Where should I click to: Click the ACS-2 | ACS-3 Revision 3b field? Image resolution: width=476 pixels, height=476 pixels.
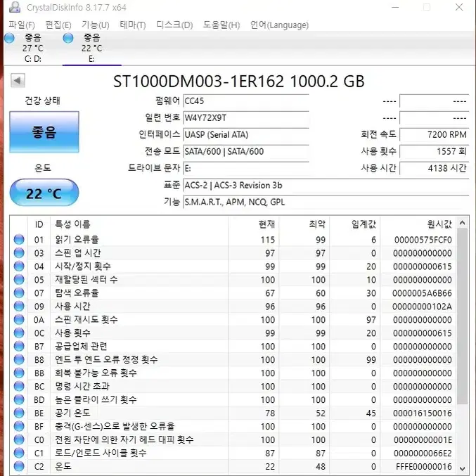[x=326, y=185]
